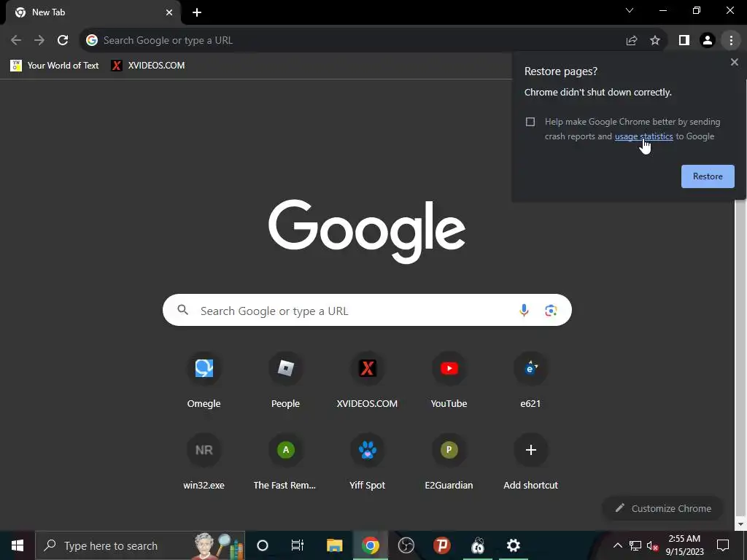747x560 pixels.
Task: Open File Explorer from the taskbar
Action: [334, 545]
